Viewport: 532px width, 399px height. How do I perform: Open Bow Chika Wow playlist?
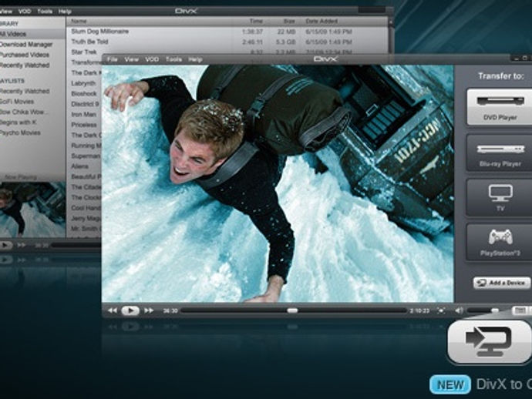[24, 112]
